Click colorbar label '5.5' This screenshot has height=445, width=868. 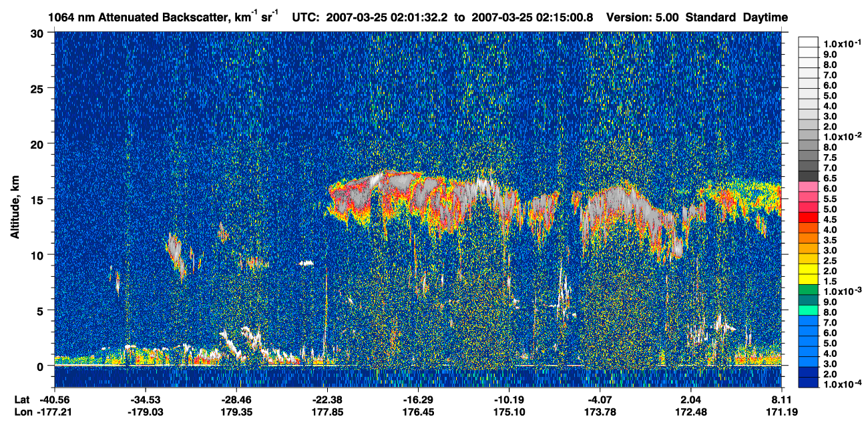tap(830, 199)
